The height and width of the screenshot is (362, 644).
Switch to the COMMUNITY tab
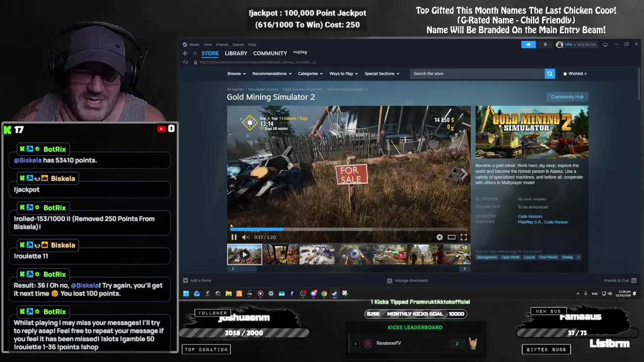(270, 53)
